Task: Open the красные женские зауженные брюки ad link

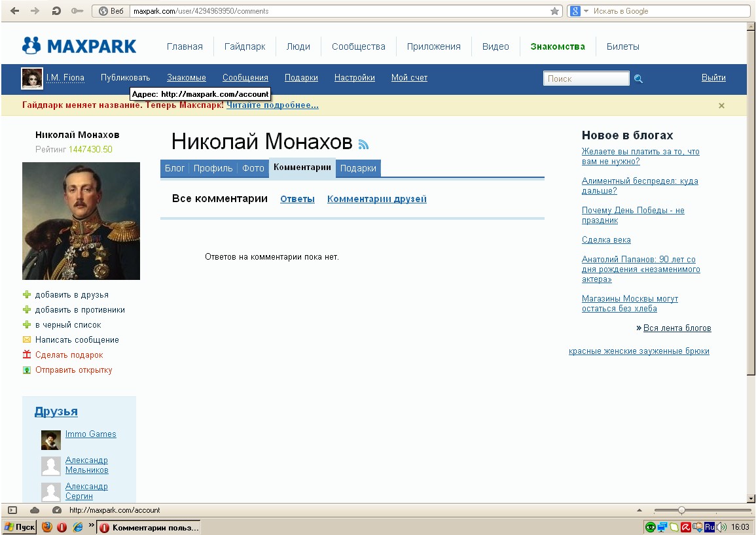Action: tap(639, 351)
